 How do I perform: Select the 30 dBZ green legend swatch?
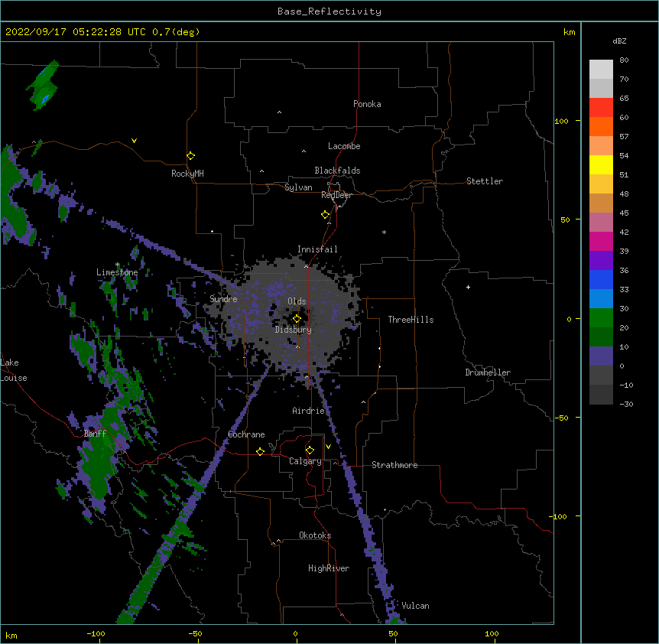601,318
